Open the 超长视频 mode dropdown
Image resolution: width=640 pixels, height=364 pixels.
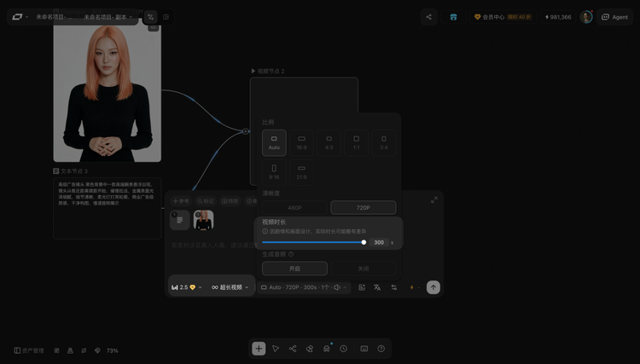(230, 287)
